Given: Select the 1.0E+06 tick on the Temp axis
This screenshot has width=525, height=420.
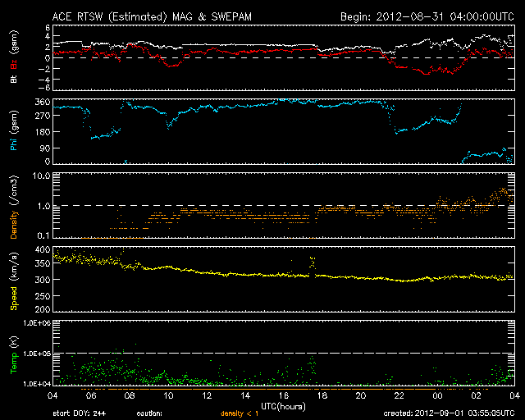Looking at the screenshot, I should pos(37,323).
